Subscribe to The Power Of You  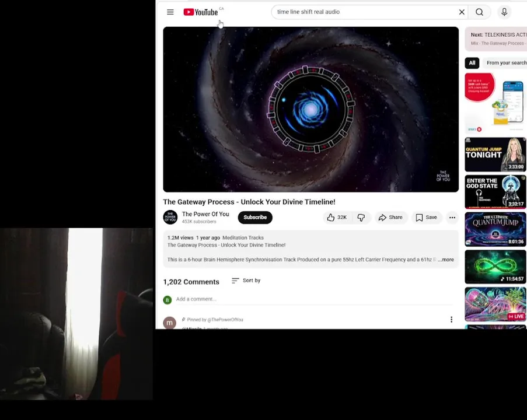click(x=255, y=218)
